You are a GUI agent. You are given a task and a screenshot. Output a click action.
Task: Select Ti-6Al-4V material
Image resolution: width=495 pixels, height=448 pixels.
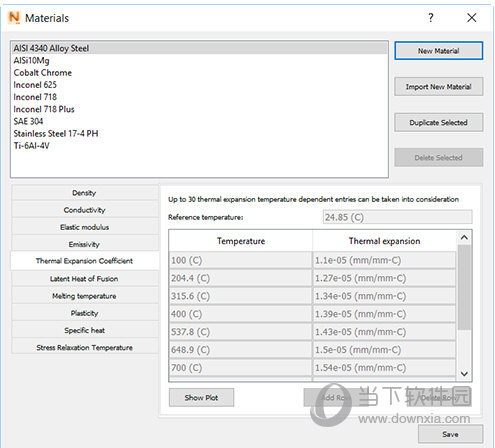(x=200, y=146)
